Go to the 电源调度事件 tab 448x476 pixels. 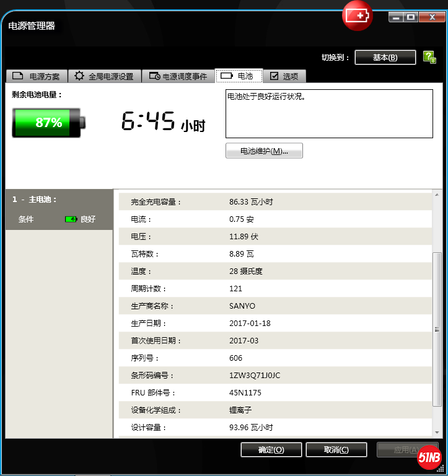[178, 76]
